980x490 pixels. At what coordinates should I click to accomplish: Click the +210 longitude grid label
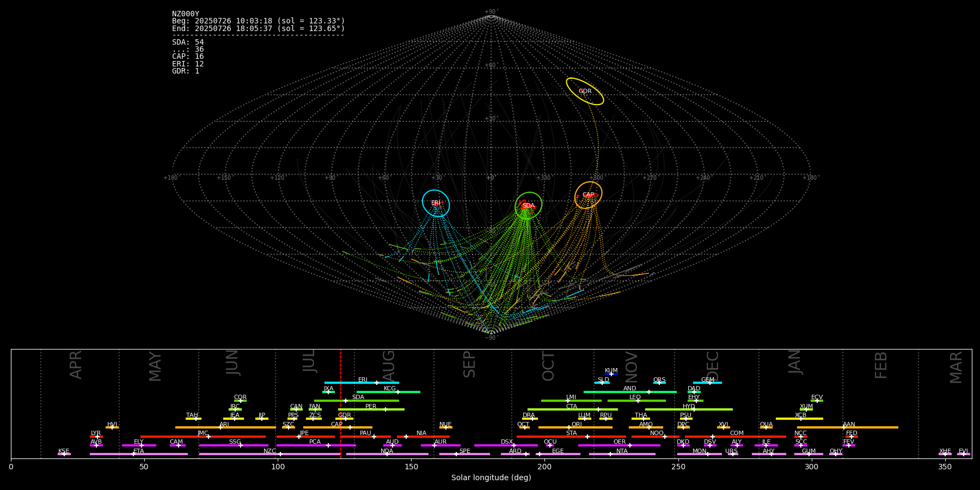point(756,177)
